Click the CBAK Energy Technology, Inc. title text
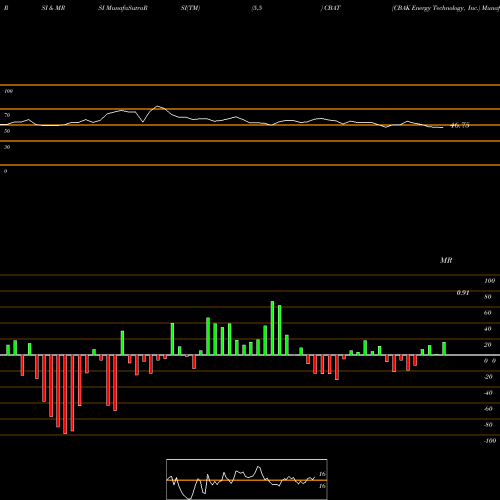500x500 pixels. [x=436, y=8]
